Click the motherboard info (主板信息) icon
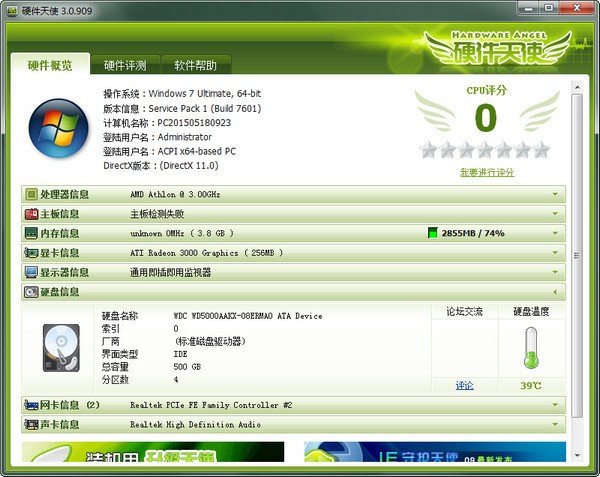The height and width of the screenshot is (477, 600). (x=31, y=213)
